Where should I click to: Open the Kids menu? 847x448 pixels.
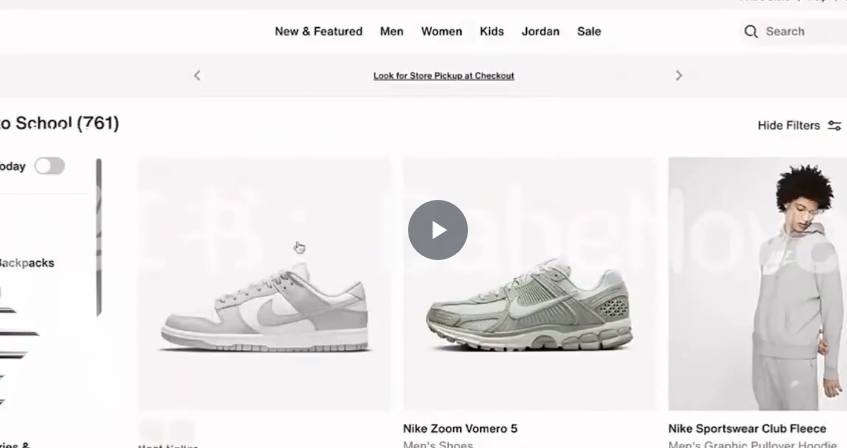click(492, 31)
